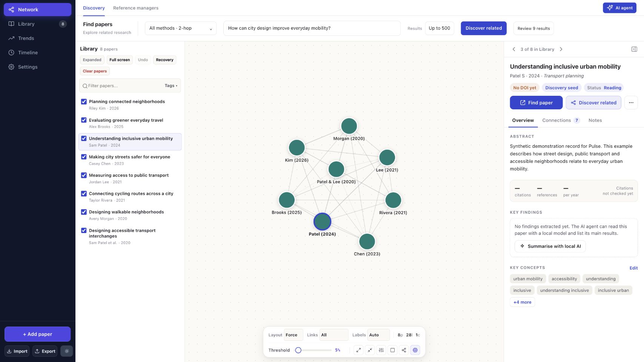Go to Trends in the sidebar
This screenshot has width=644, height=362.
coord(37,38)
